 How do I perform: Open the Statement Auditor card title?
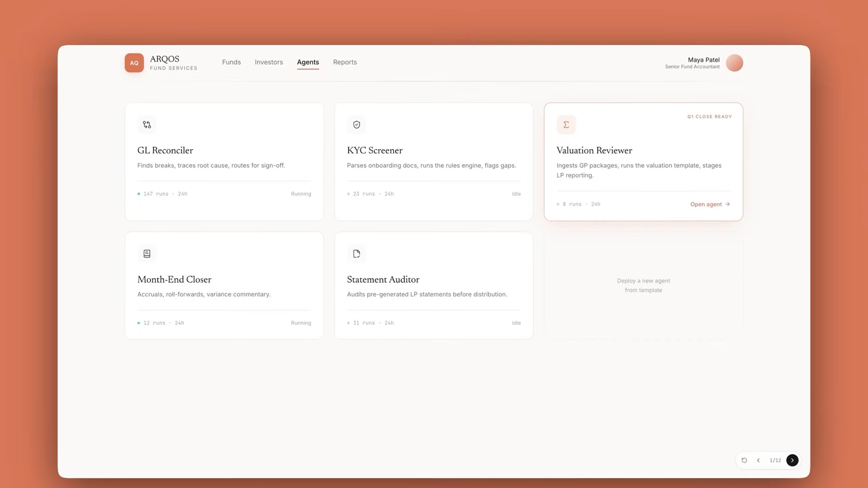(383, 280)
